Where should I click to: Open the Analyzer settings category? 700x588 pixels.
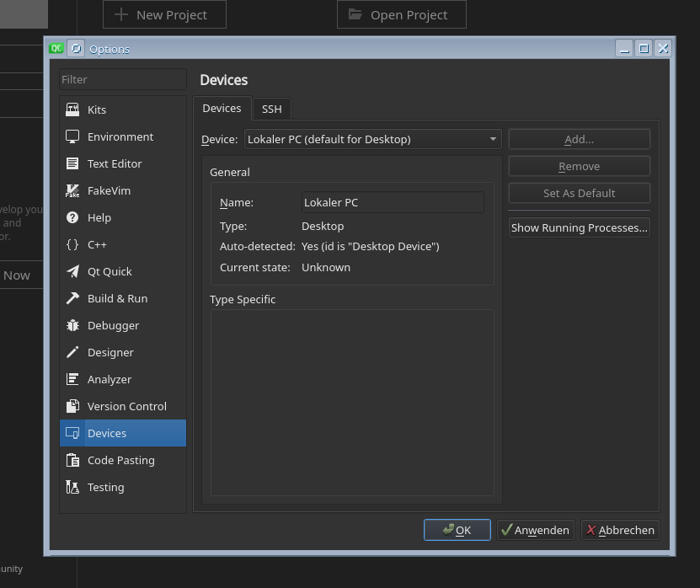pyautogui.click(x=110, y=379)
